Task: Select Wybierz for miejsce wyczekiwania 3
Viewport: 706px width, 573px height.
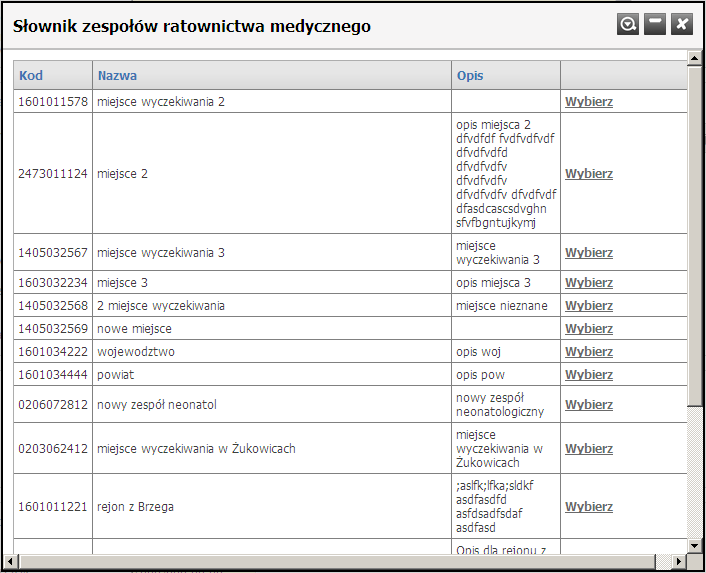Action: point(589,253)
